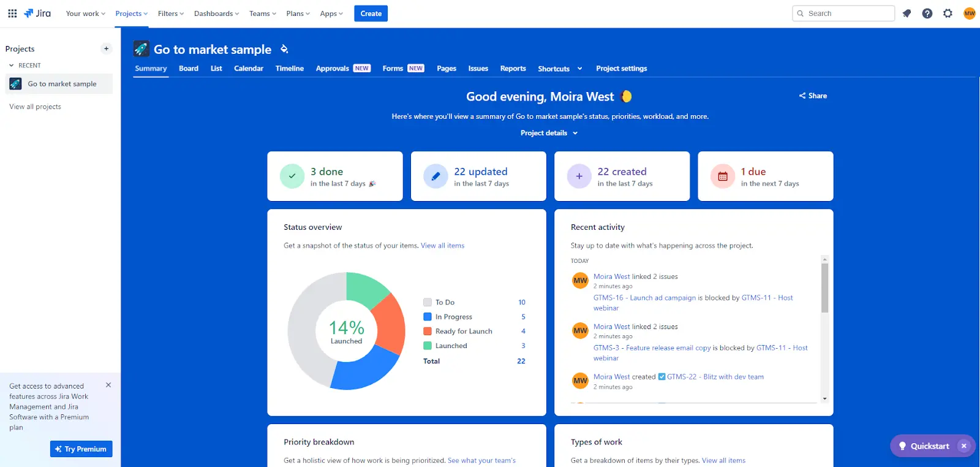
Task: Click the pencil updated icon
Action: 435,176
